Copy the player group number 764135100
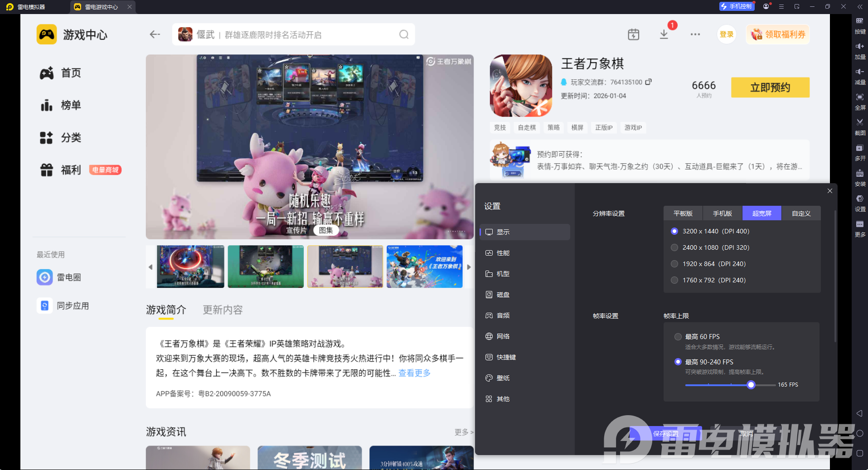Screen dimensions: 868x470 (649, 82)
